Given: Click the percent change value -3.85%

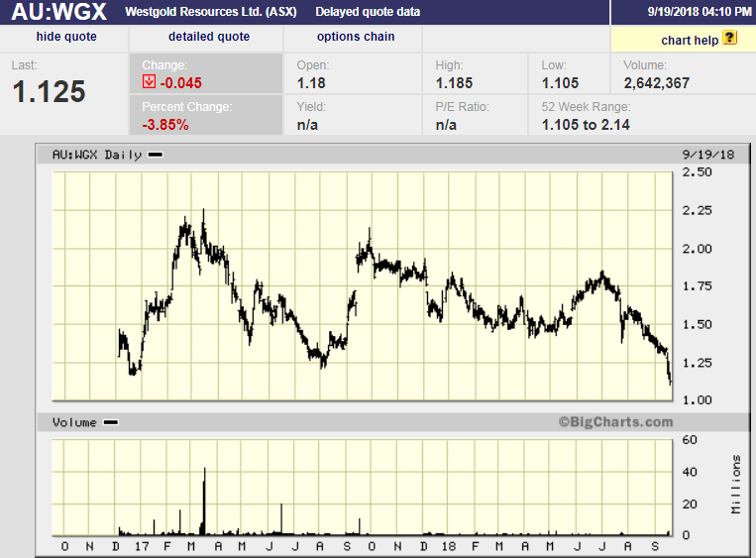Looking at the screenshot, I should click(x=165, y=125).
